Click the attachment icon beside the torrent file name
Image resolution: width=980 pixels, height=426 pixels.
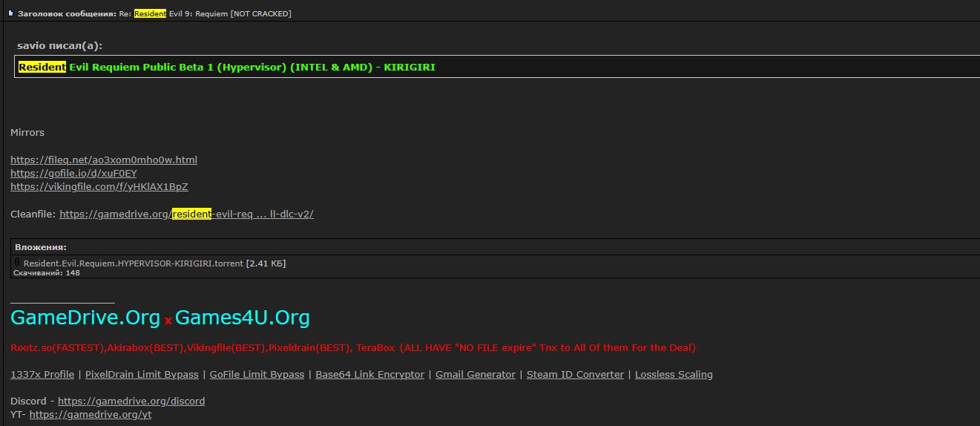pos(17,263)
